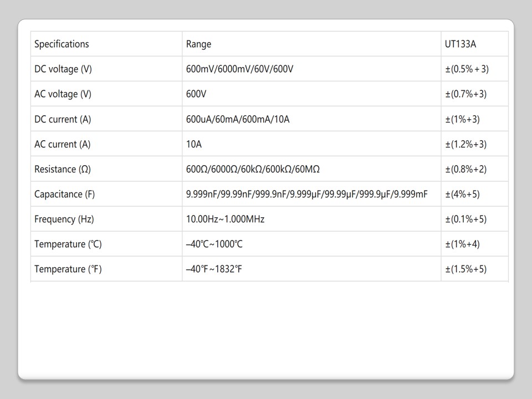Viewport: 532px width, 399px height.
Task: Click the Frequency (Hz) label
Action: pos(64,219)
